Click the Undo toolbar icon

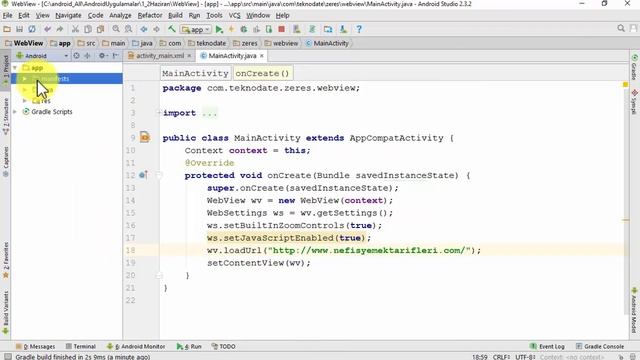(x=47, y=29)
